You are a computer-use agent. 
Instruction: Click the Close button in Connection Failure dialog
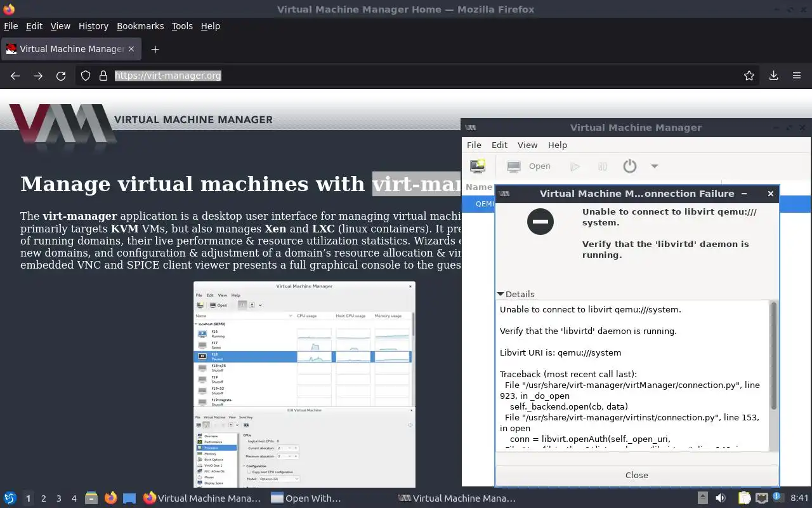pyautogui.click(x=637, y=475)
